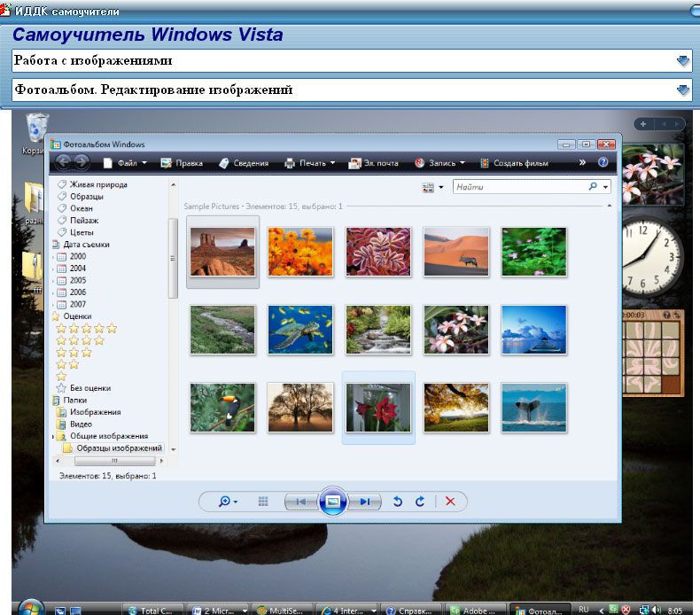Image resolution: width=700 pixels, height=615 pixels.
Task: Click Создать фильм in toolbar
Action: tap(513, 163)
